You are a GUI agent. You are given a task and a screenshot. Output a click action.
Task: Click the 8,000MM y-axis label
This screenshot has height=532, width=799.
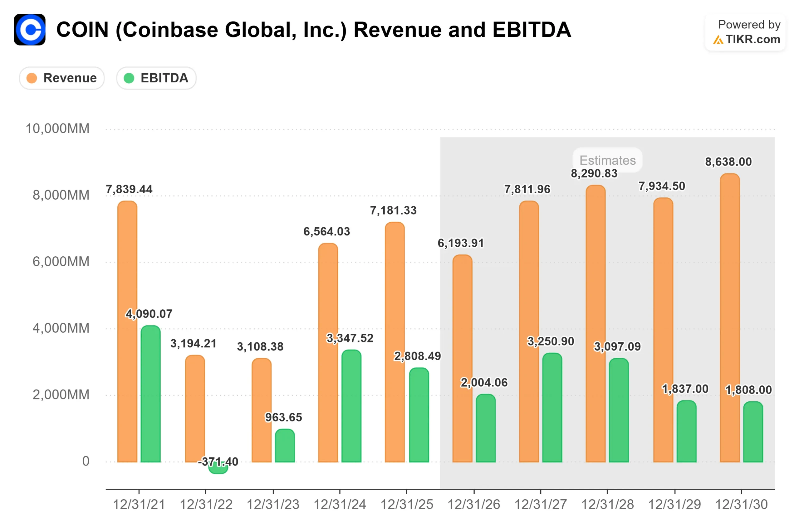coord(61,196)
